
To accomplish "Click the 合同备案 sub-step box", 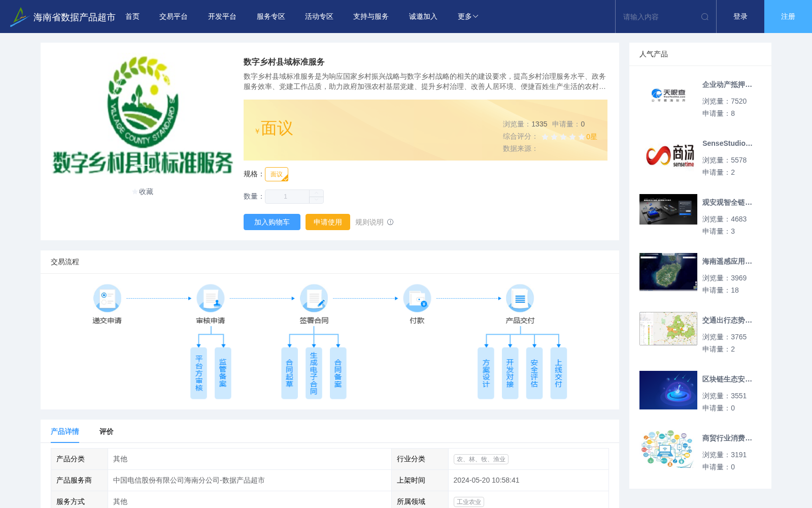I will click(x=338, y=373).
